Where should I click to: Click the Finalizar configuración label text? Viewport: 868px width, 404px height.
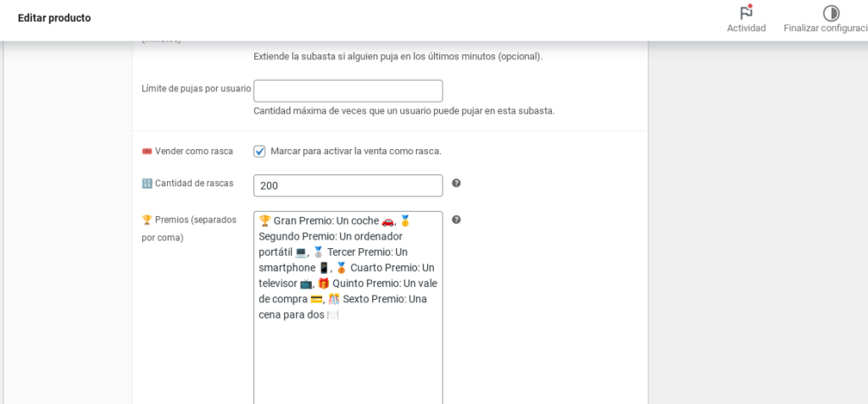pos(826,28)
